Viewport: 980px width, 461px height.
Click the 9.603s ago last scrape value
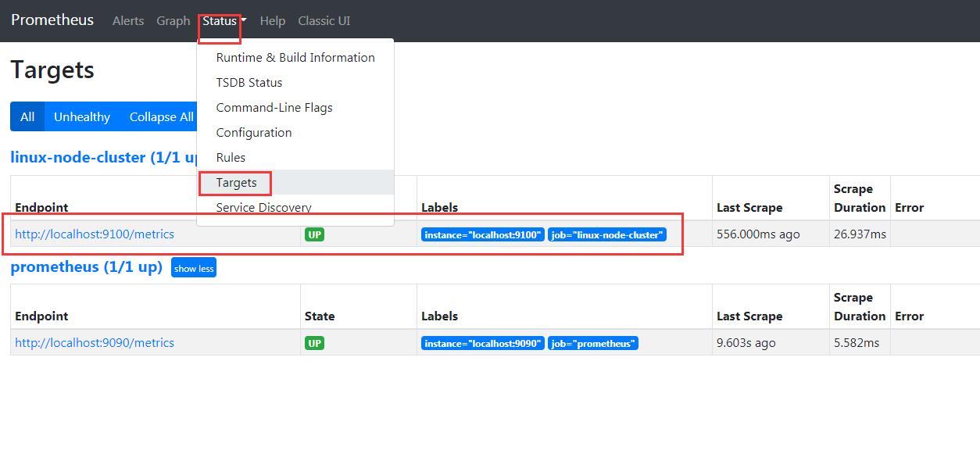click(746, 343)
